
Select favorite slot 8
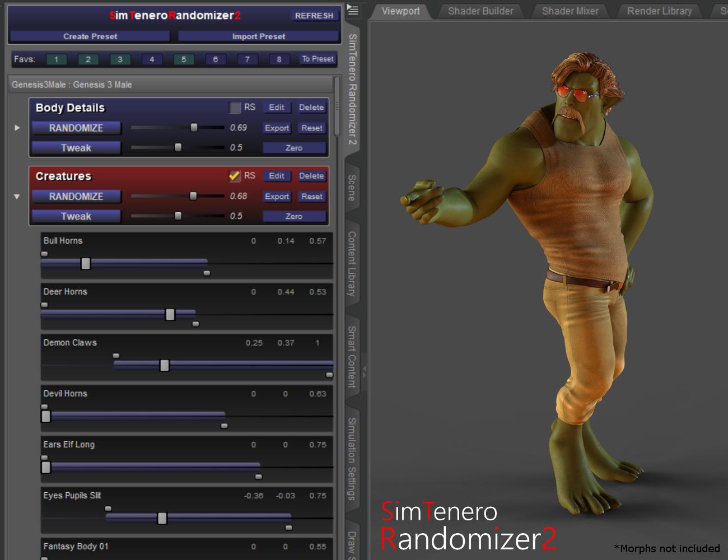[x=279, y=59]
